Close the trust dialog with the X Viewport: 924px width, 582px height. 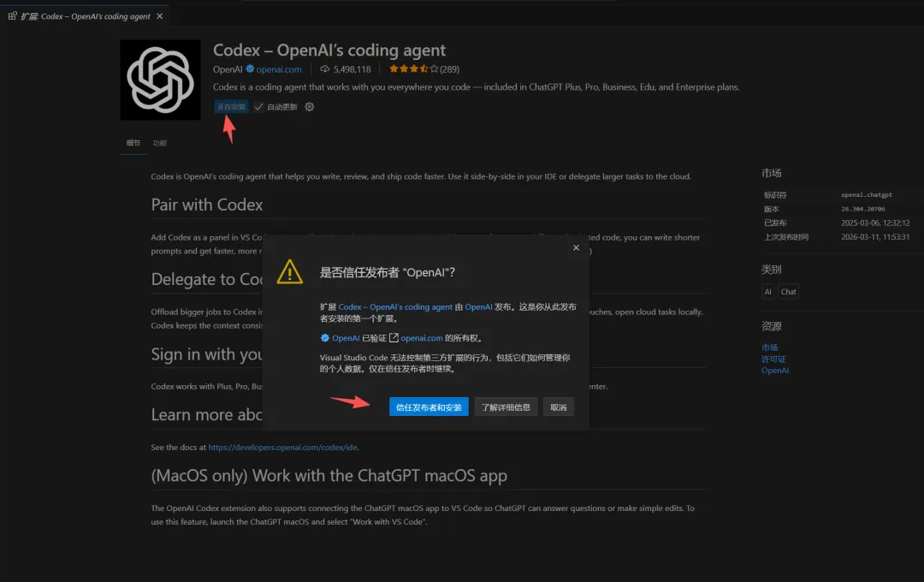click(x=577, y=247)
